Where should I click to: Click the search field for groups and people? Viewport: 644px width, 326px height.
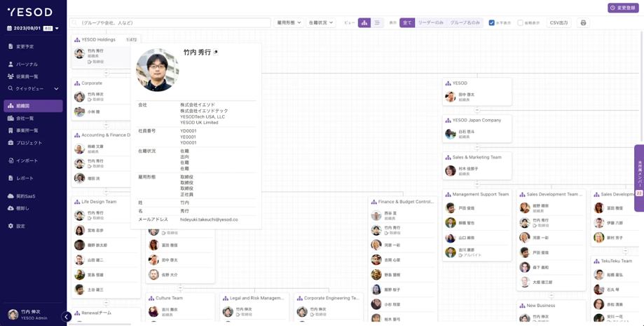(x=170, y=23)
